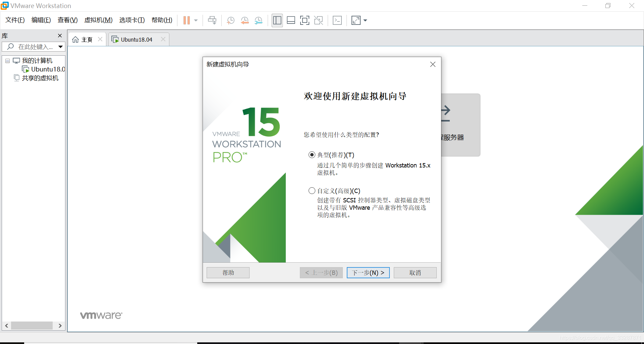Screen dimensions: 644x344
Task: Toggle the thumbnail bar view icon
Action: coord(291,20)
